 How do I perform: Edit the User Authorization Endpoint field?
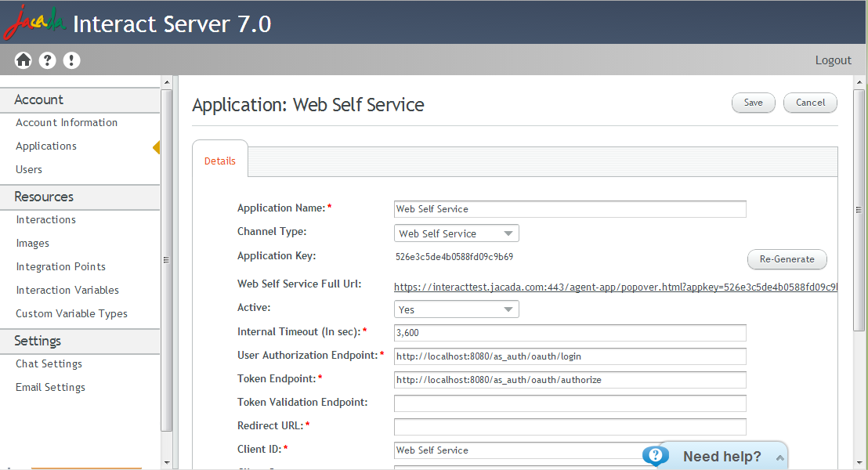[570, 356]
